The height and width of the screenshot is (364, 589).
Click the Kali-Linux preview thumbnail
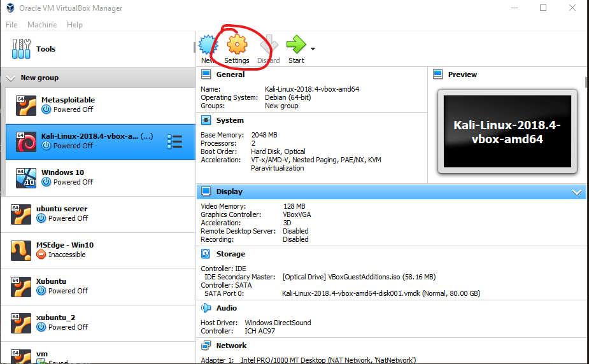[507, 132]
